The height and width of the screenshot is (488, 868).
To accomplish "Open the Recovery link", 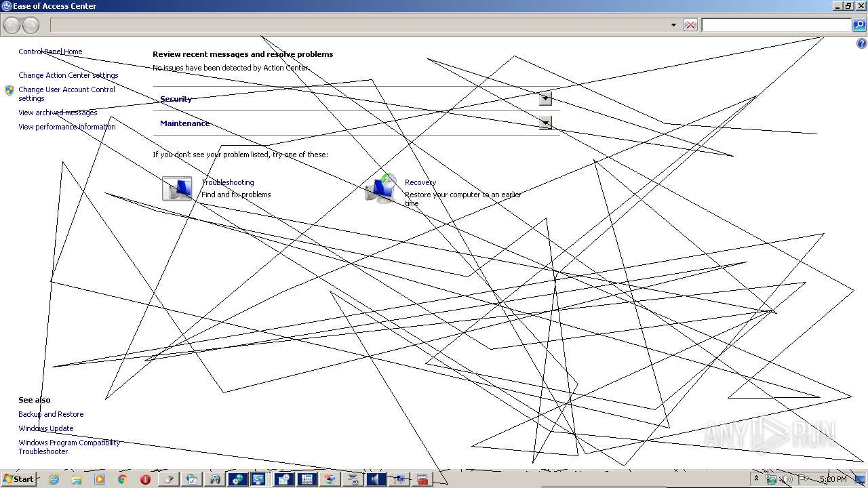I will tap(420, 182).
